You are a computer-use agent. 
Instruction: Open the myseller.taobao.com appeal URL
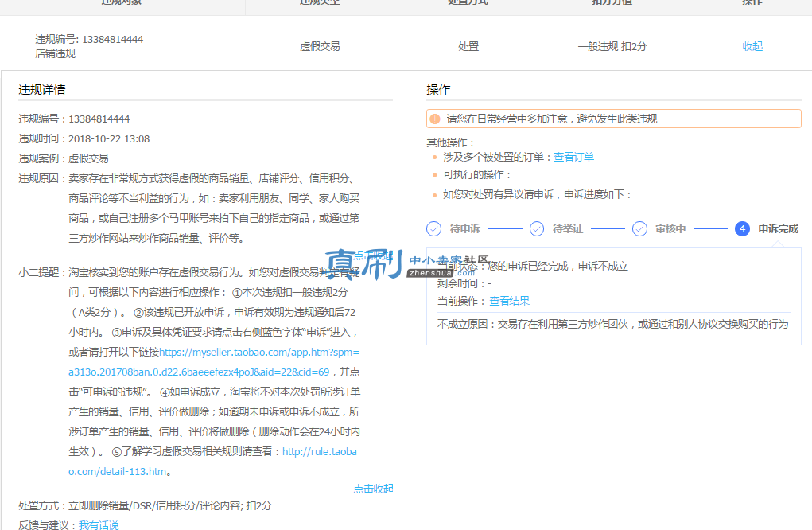point(214,362)
